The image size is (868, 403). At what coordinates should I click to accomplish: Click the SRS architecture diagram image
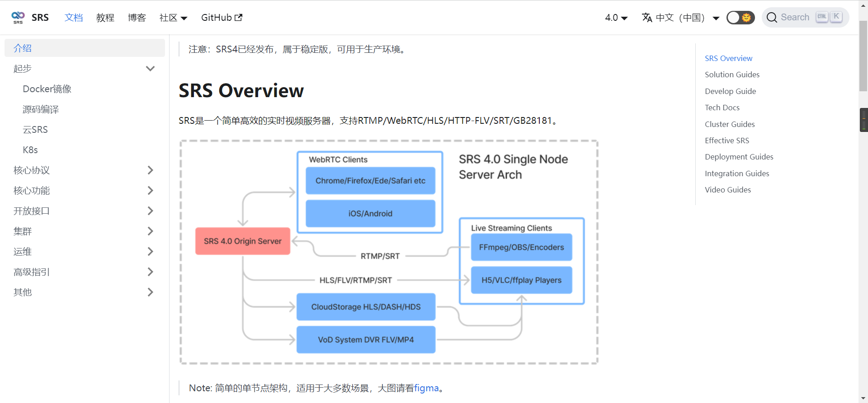(x=389, y=252)
